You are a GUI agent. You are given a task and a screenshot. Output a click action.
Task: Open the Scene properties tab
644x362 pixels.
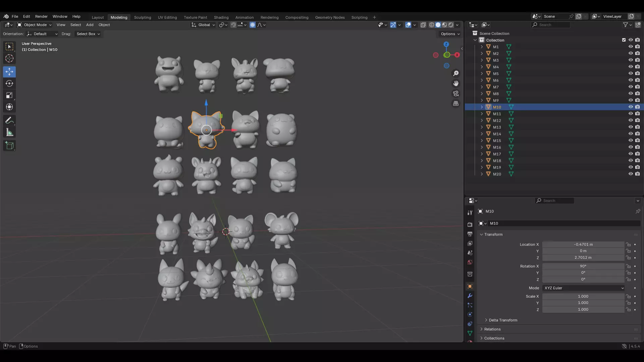point(470,253)
